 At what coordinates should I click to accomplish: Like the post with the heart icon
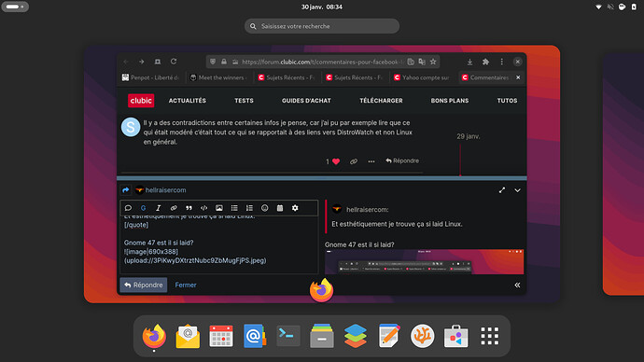[336, 161]
